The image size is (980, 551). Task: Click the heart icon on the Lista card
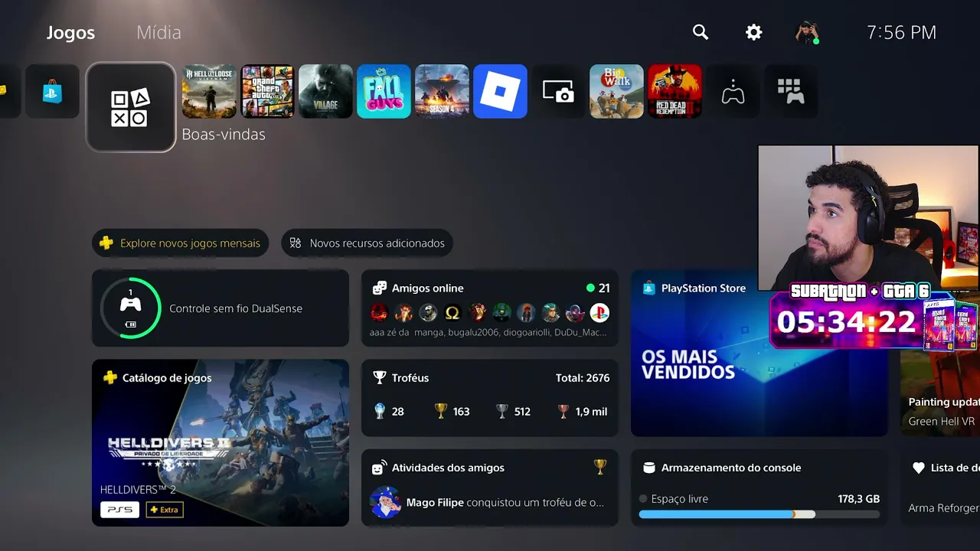[x=919, y=468]
